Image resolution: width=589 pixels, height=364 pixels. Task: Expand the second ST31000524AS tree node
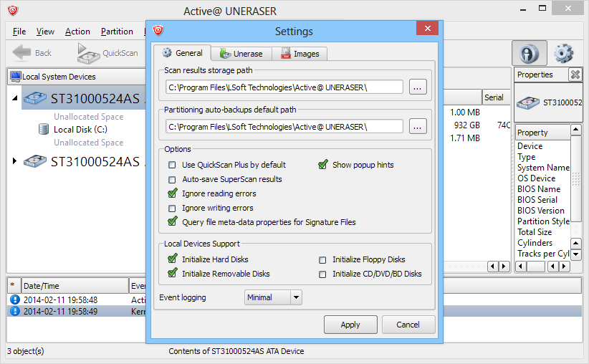(x=14, y=161)
